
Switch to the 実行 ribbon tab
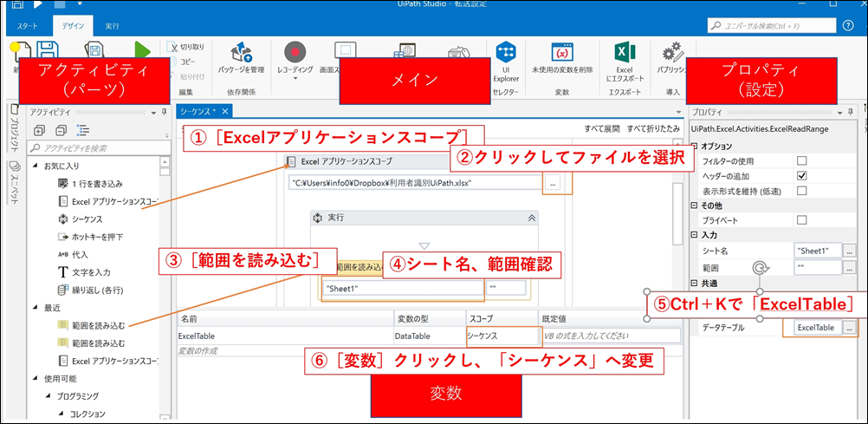(x=113, y=26)
